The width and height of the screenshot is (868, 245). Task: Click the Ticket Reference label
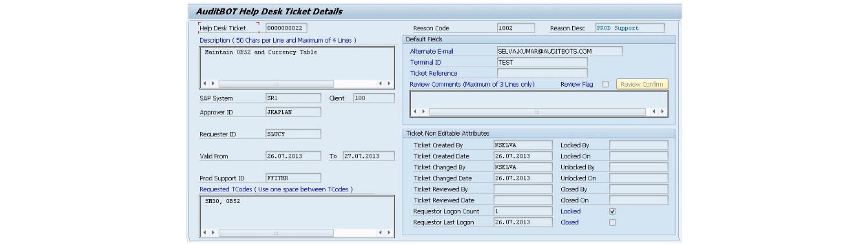coord(434,73)
